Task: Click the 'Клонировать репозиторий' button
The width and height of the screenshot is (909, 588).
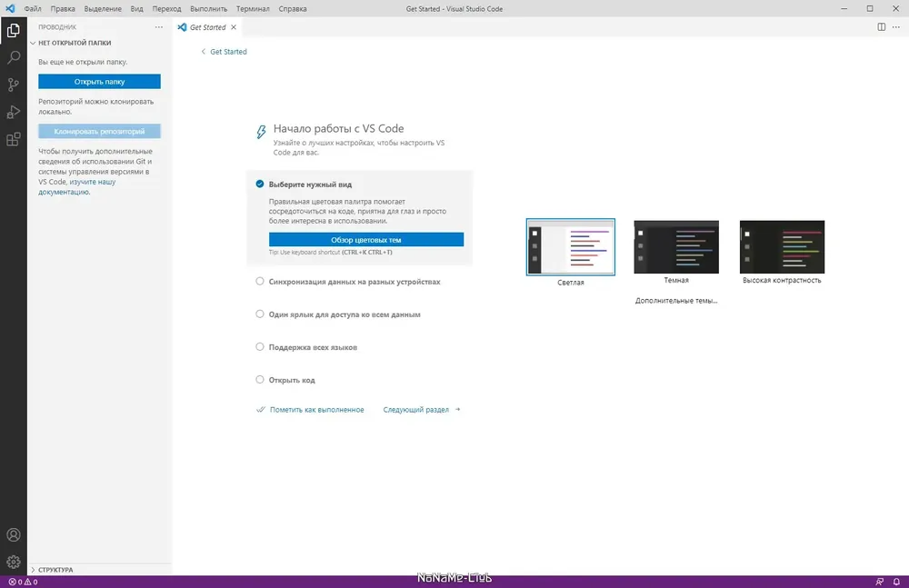Action: click(99, 132)
